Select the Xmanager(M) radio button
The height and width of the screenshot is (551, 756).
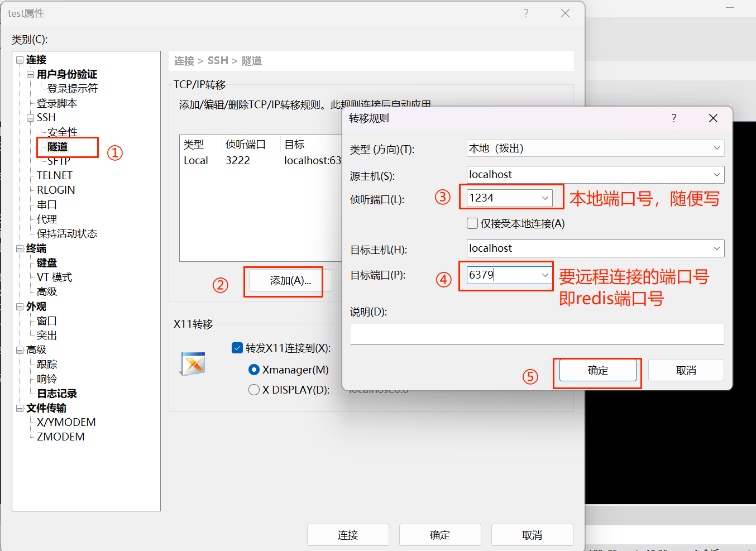point(254,370)
